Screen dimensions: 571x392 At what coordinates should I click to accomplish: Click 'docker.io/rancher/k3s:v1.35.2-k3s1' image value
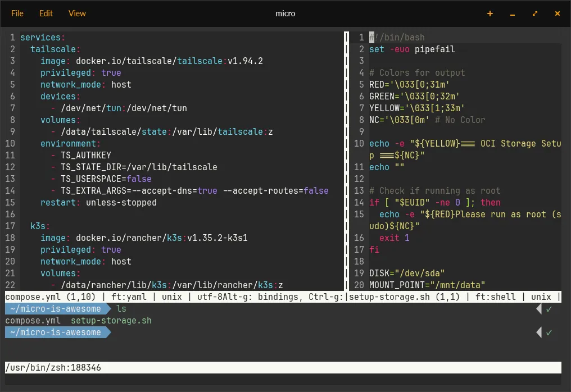pos(162,238)
